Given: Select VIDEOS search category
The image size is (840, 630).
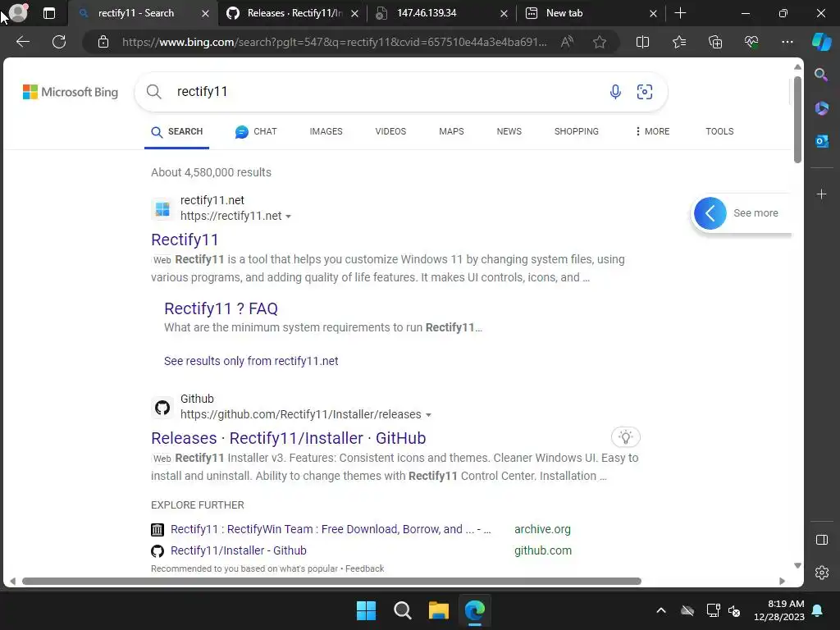Looking at the screenshot, I should pos(390,131).
